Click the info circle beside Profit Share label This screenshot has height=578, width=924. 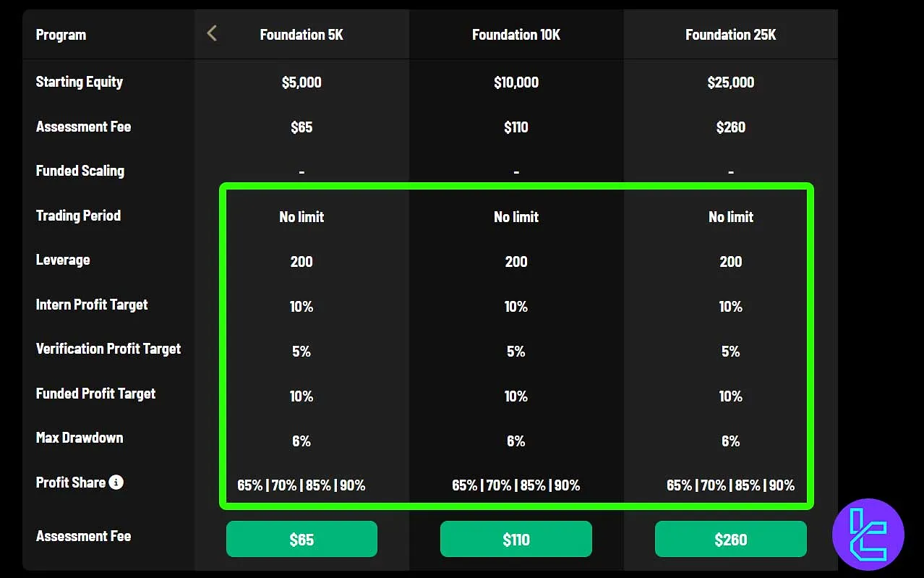pyautogui.click(x=116, y=483)
